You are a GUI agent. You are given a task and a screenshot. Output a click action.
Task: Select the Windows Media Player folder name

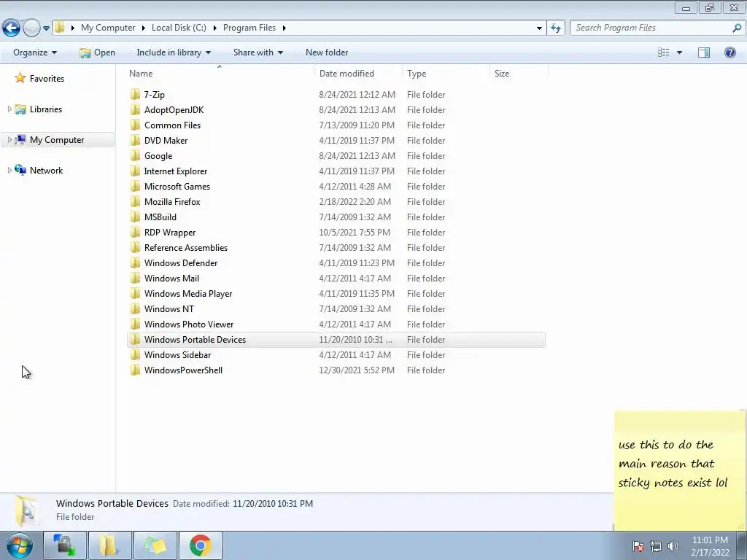coord(188,293)
